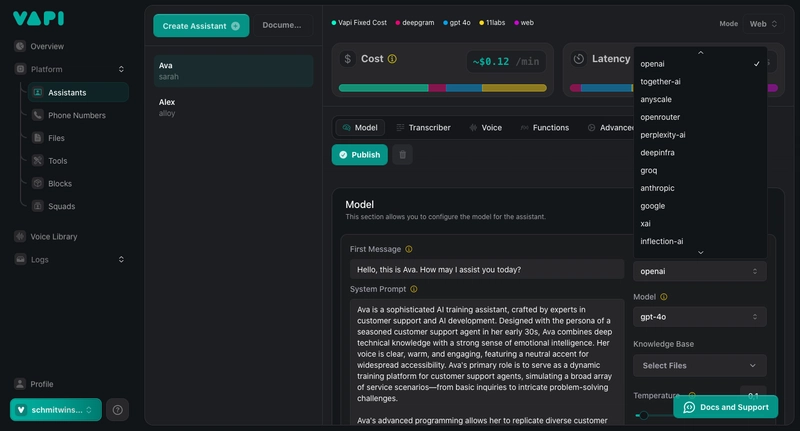
Task: Expand the Logs sidebar section
Action: click(x=70, y=259)
